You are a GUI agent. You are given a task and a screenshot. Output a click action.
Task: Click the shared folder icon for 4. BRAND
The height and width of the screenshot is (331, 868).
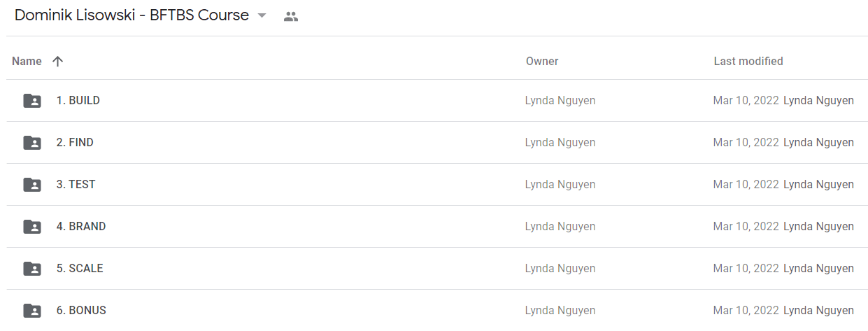(32, 227)
